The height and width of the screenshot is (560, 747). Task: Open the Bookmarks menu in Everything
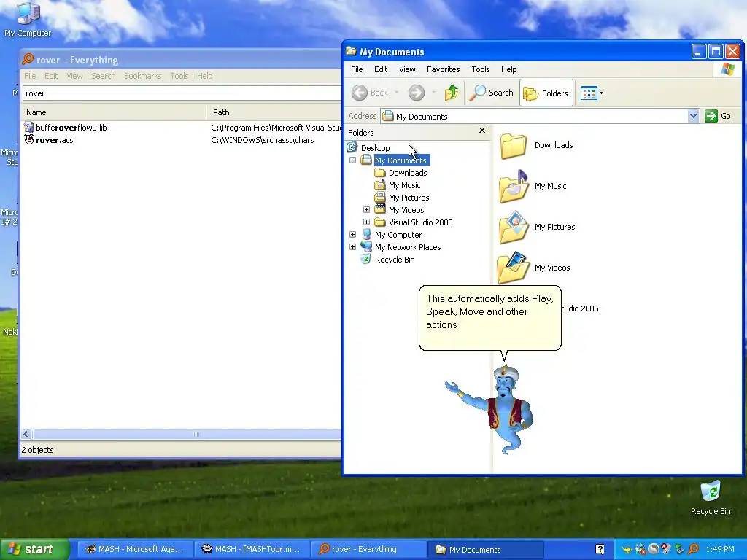(142, 76)
